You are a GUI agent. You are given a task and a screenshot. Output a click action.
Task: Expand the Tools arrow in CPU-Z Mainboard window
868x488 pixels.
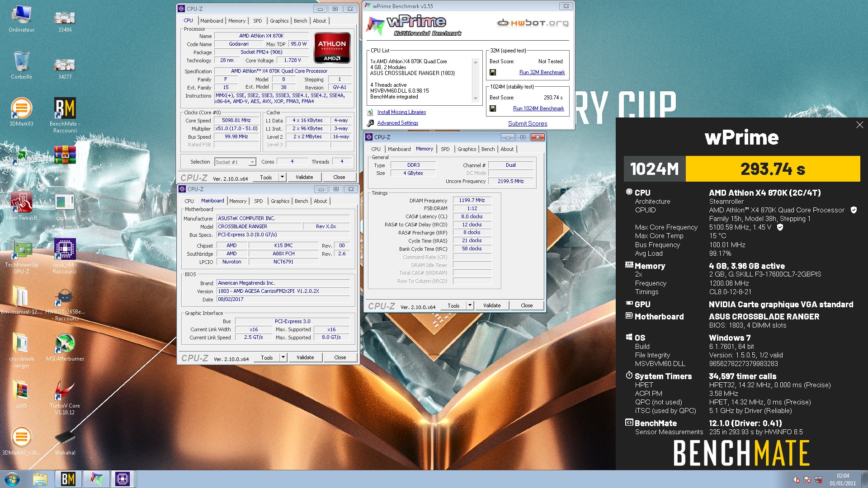283,357
